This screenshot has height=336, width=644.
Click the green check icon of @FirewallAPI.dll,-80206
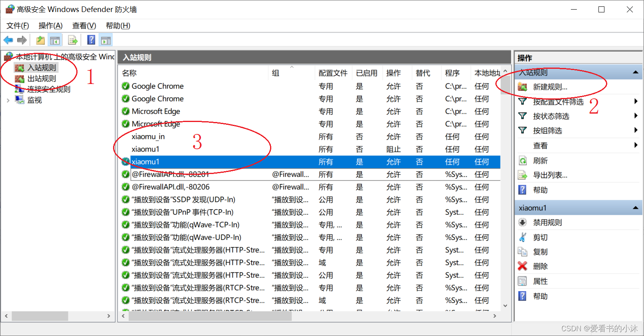[x=125, y=187]
